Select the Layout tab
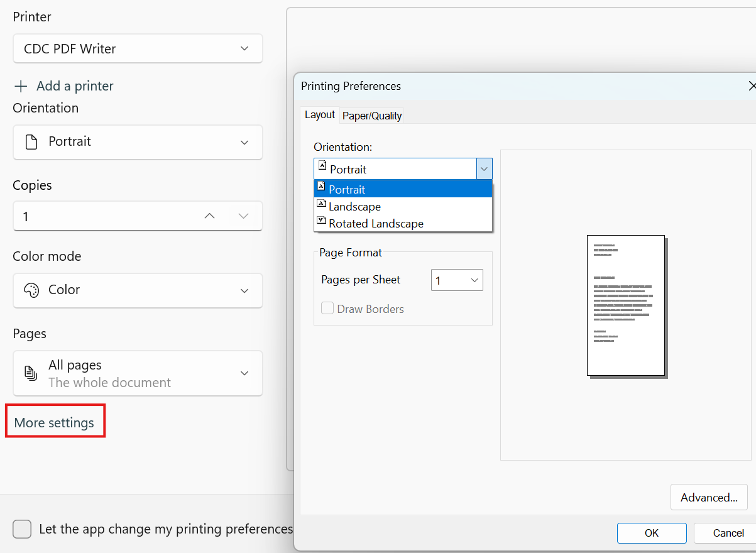The width and height of the screenshot is (756, 553). (319, 115)
